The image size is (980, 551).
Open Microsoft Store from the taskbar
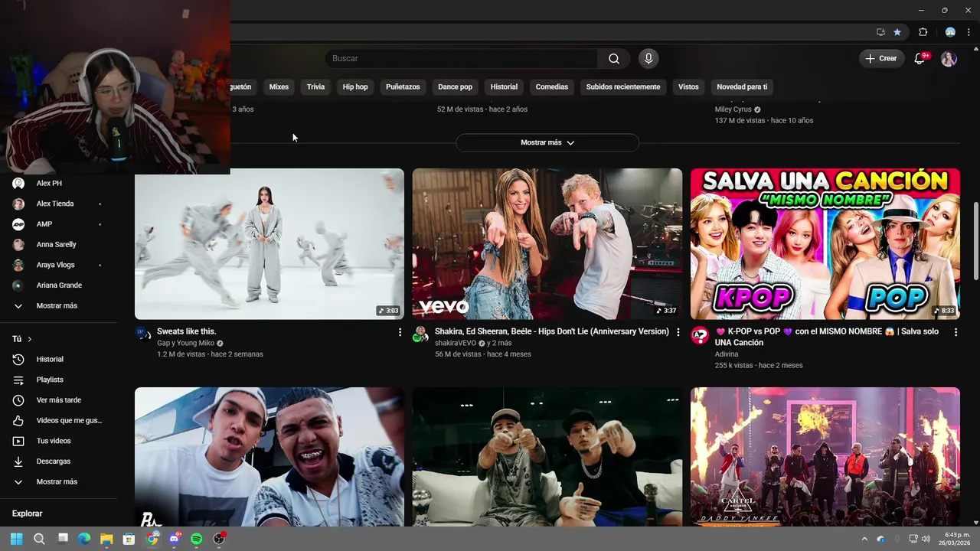click(129, 539)
